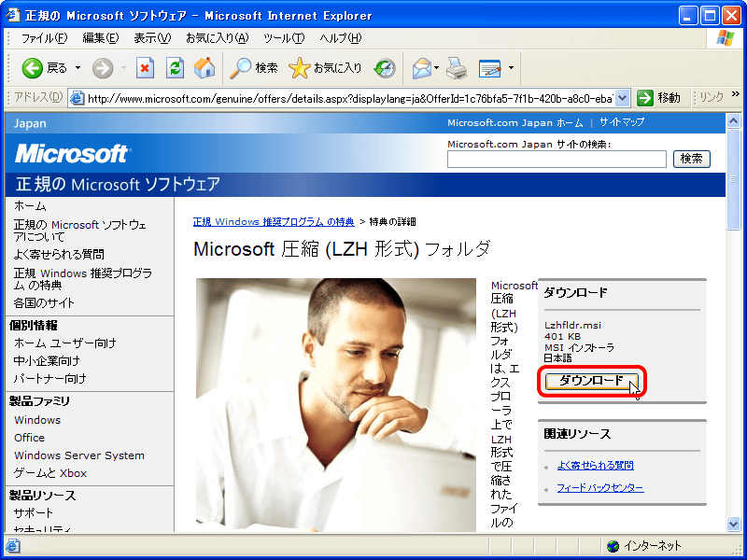The height and width of the screenshot is (560, 747).
Task: Click the Print toolbar icon
Action: [x=457, y=68]
